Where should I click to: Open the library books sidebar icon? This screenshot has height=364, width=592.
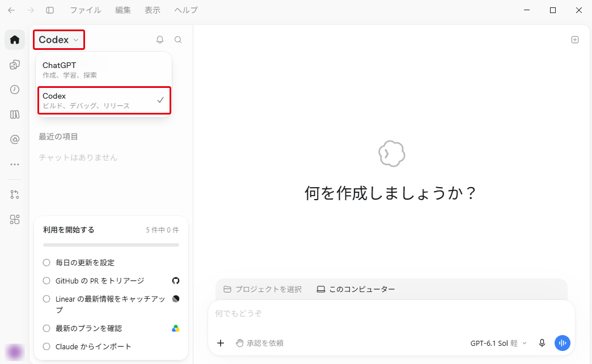(15, 115)
